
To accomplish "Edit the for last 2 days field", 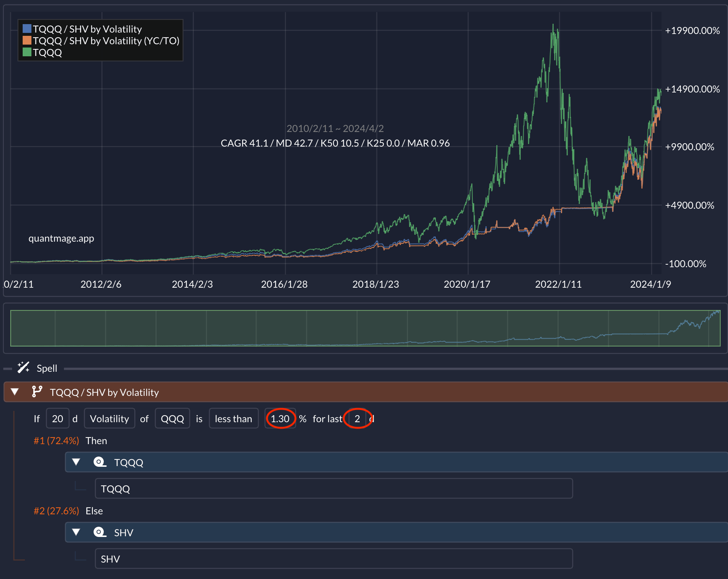I will (357, 418).
